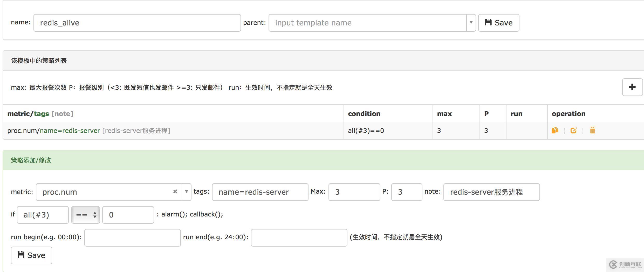Click the all(#3) function input
Screen dimensions: 644x272
coord(43,215)
